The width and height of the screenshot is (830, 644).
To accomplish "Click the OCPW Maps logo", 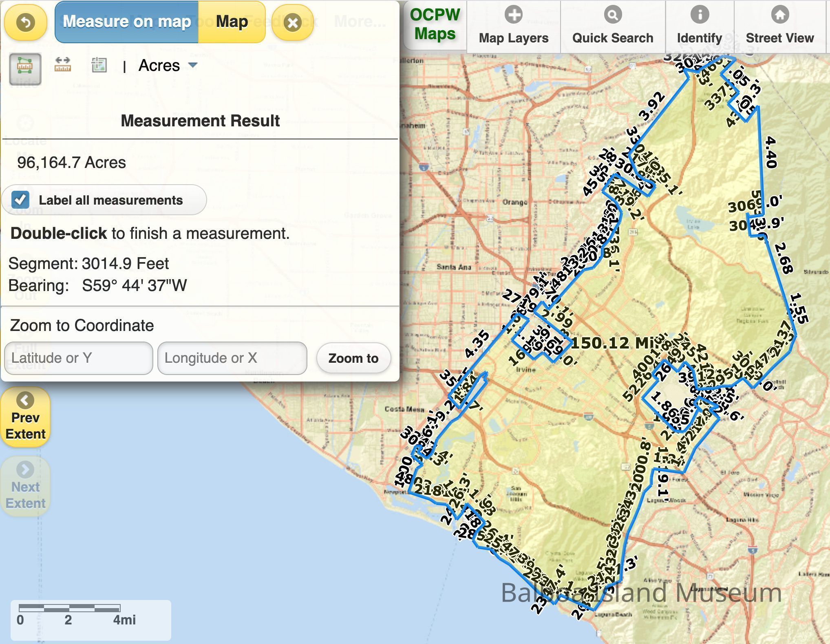I will (x=435, y=24).
